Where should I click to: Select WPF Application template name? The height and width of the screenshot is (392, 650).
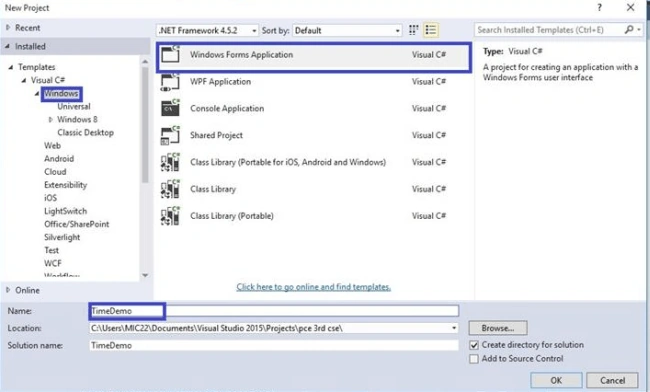[221, 82]
